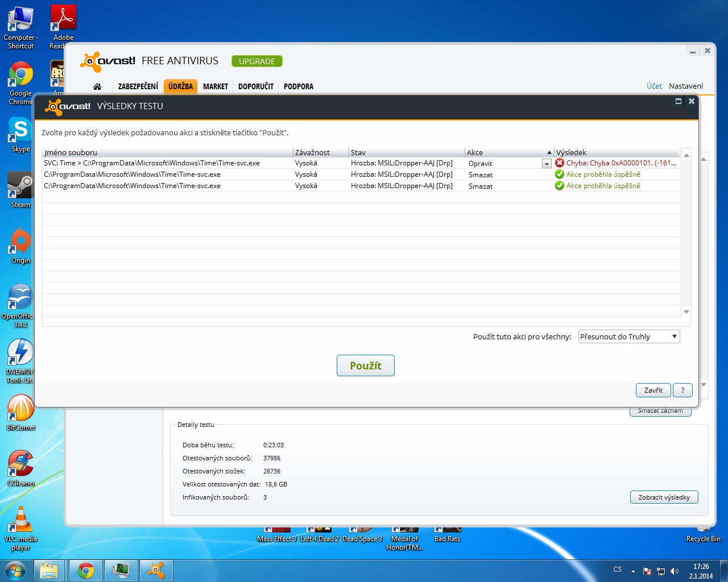
Task: Maximize the VÝSLEDKY TESTU dialog
Action: pyautogui.click(x=679, y=101)
